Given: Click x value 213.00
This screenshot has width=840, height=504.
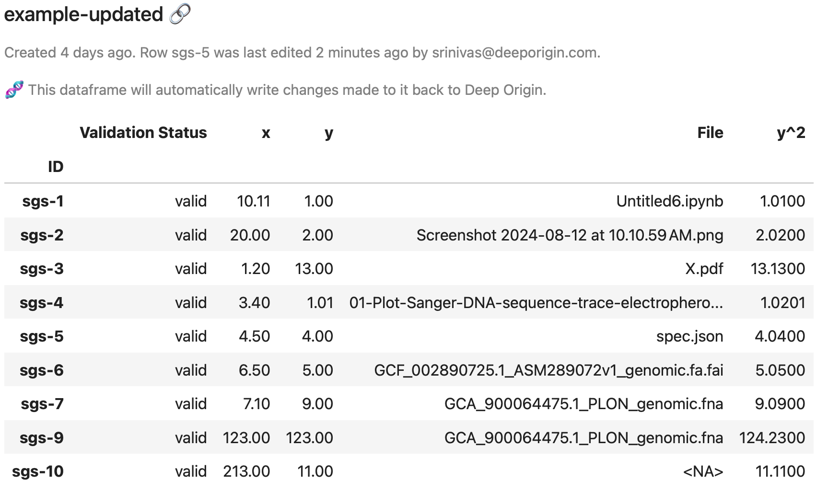Looking at the screenshot, I should [246, 471].
